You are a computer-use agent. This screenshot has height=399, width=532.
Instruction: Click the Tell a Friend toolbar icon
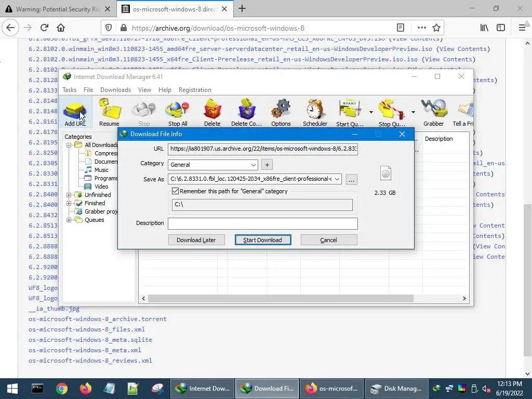click(x=463, y=112)
